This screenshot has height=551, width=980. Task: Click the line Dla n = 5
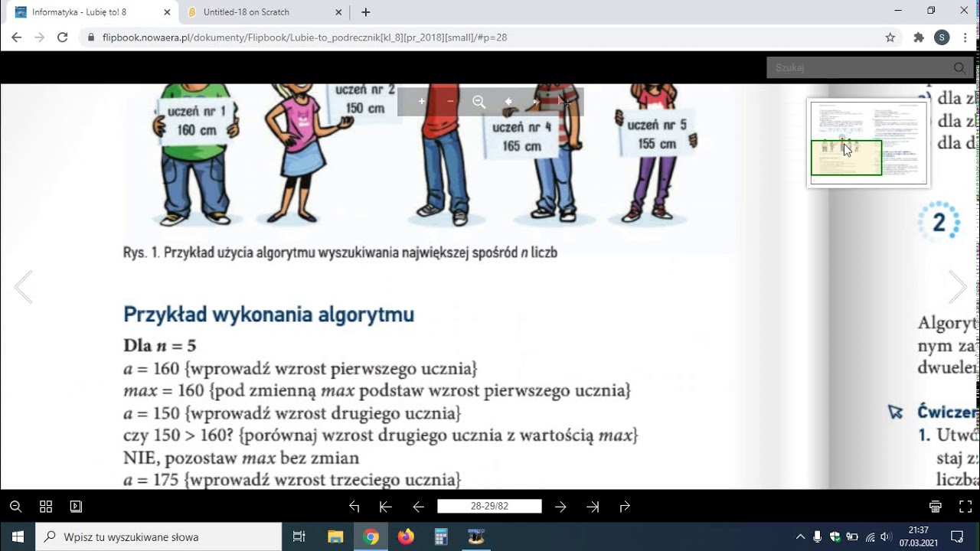tap(160, 346)
